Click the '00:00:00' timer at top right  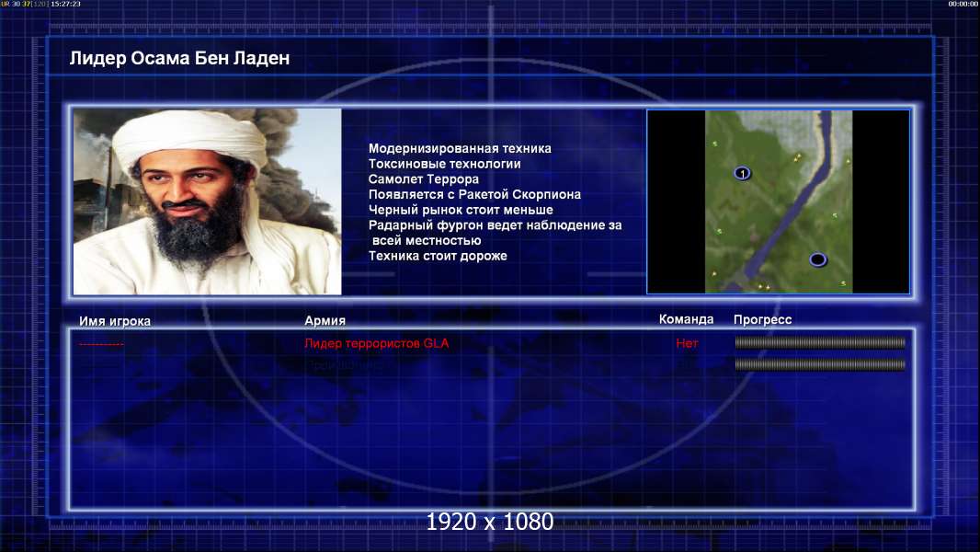click(963, 4)
